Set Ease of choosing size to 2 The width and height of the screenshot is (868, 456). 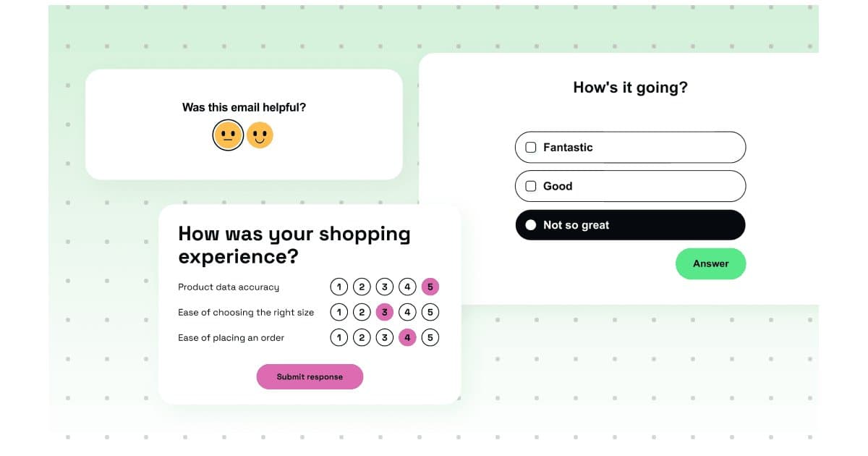coord(362,313)
